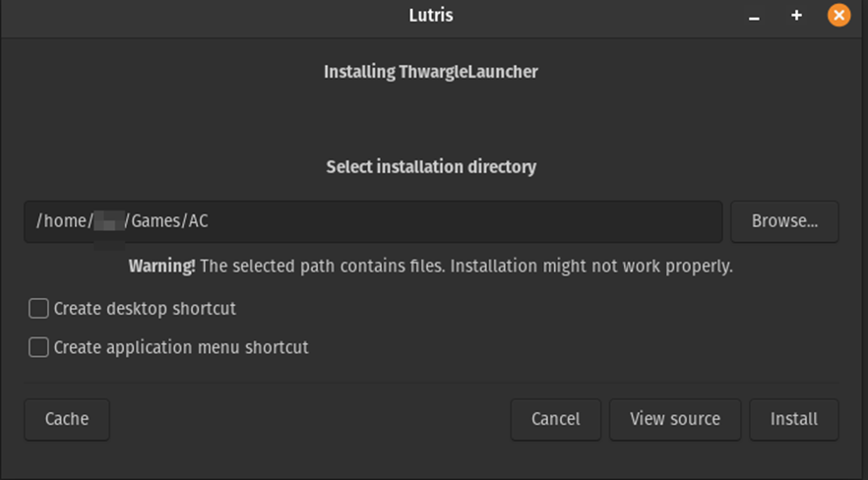Open the Browse... directory chooser
868x480 pixels.
[784, 221]
